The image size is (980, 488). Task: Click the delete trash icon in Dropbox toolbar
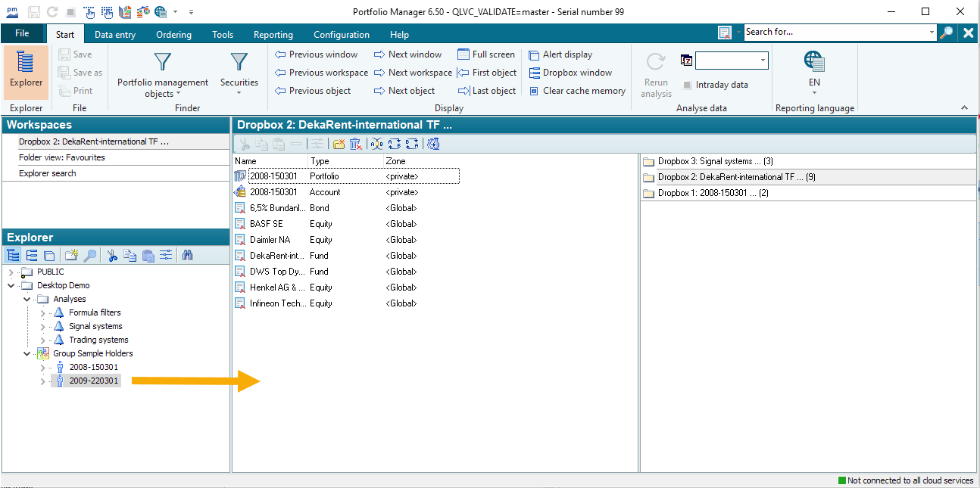pyautogui.click(x=355, y=144)
